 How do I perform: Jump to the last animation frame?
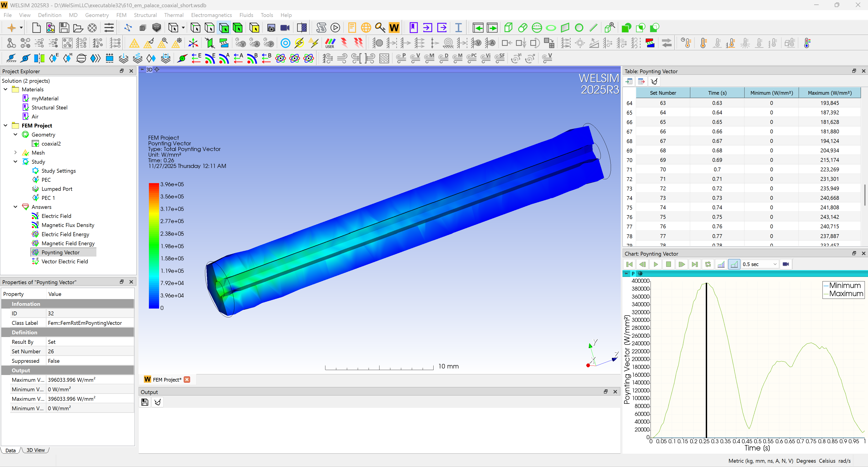(x=695, y=264)
